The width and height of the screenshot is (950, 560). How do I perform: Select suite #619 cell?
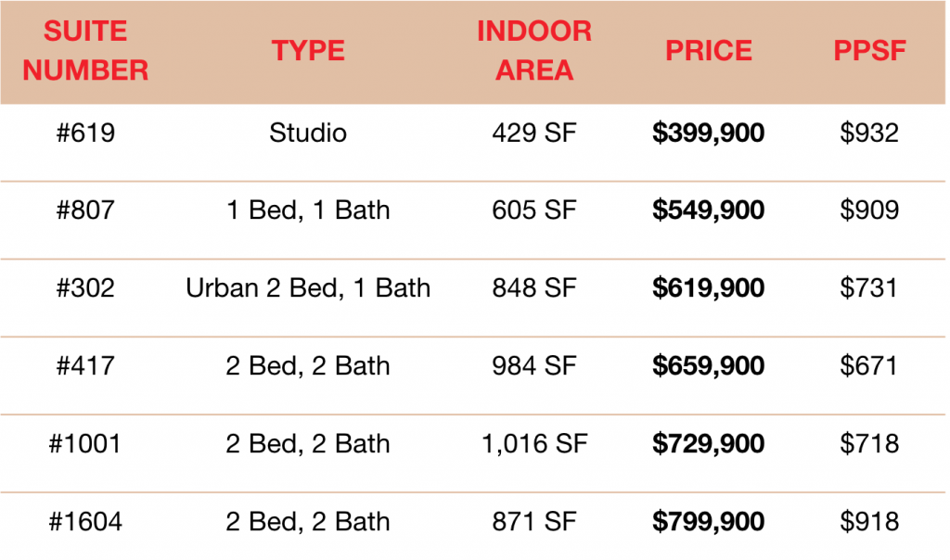[x=85, y=134]
